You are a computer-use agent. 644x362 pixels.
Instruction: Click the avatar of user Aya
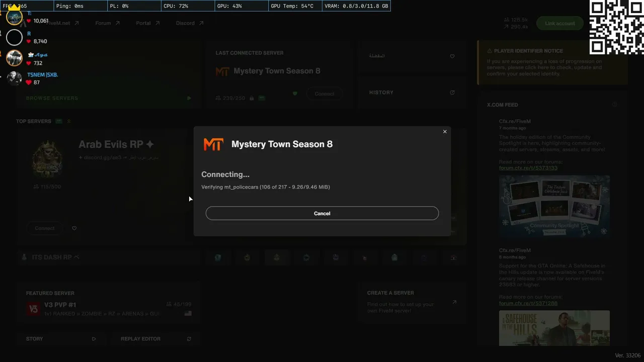pyautogui.click(x=14, y=58)
